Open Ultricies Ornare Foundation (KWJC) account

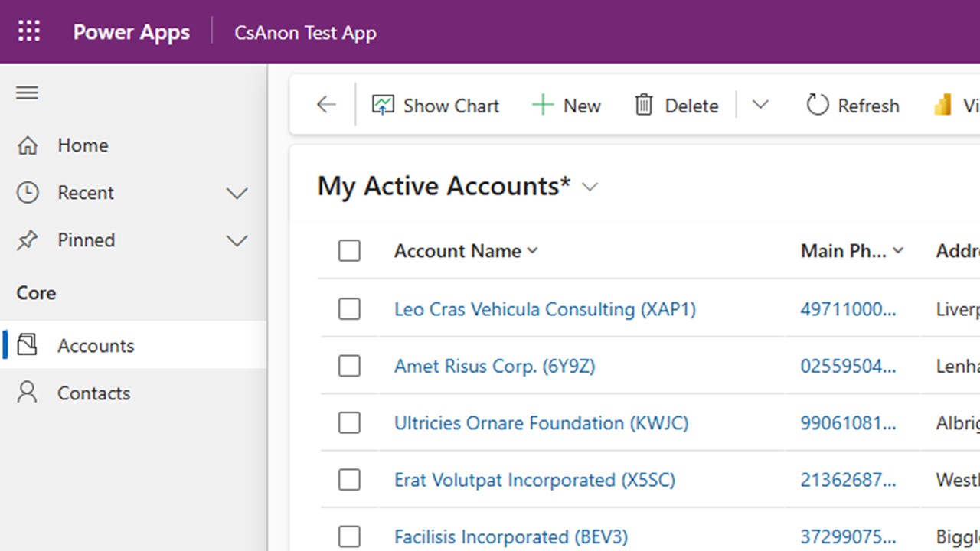pos(541,422)
